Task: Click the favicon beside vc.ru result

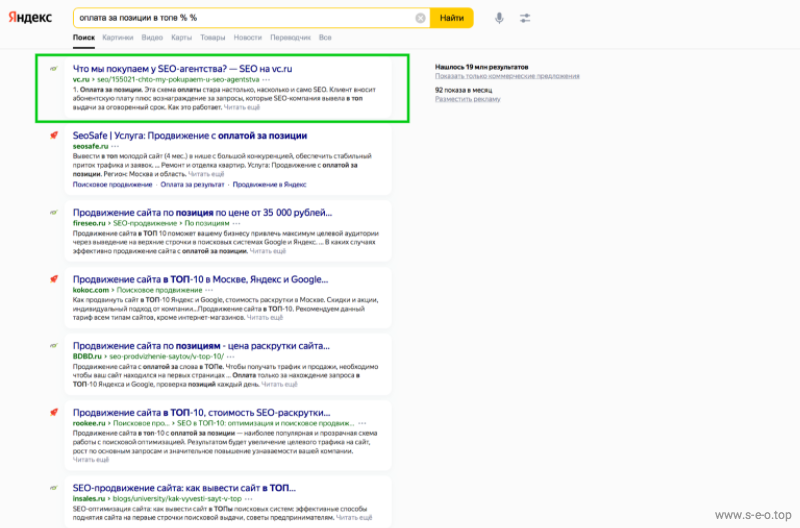Action: tap(54, 68)
